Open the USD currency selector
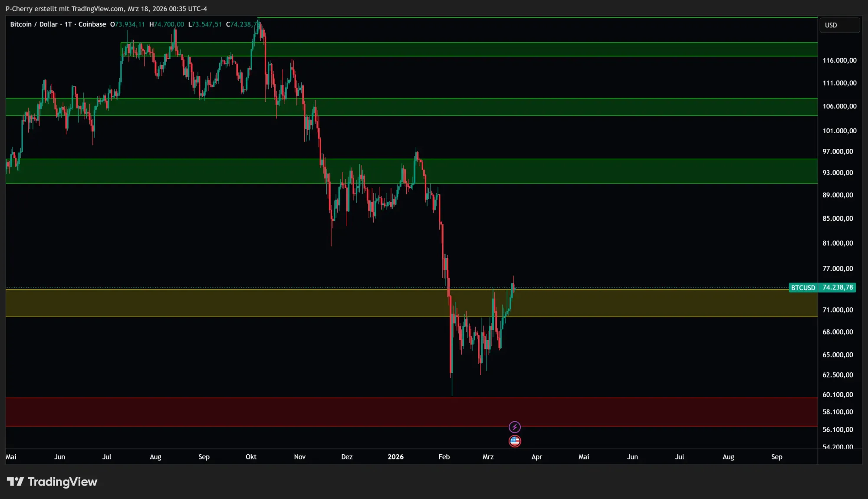This screenshot has width=868, height=499. point(838,25)
